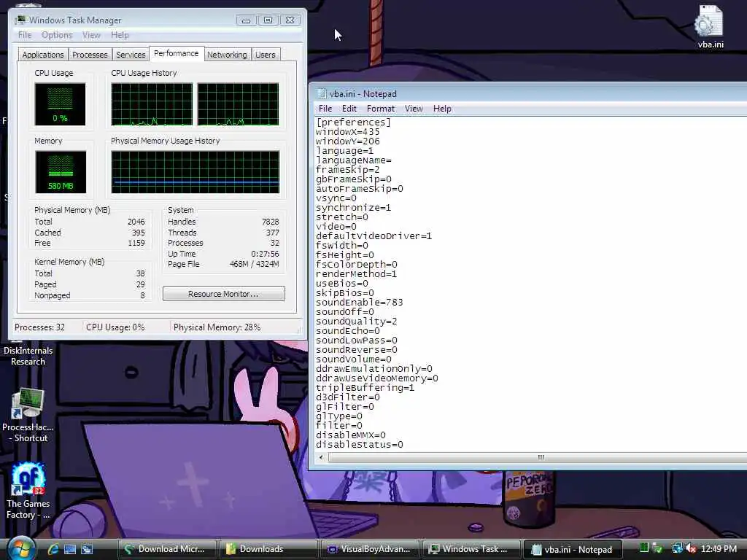The height and width of the screenshot is (560, 747).
Task: Switch to the Processes tab
Action: (90, 55)
